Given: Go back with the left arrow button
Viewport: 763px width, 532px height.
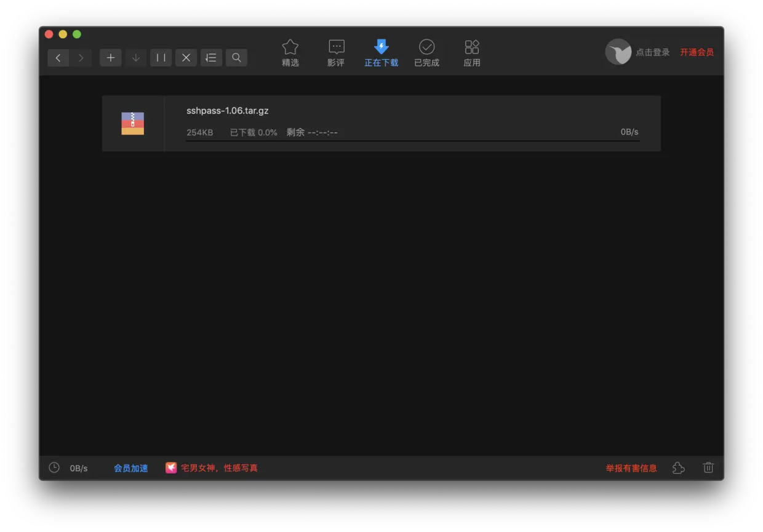Looking at the screenshot, I should (58, 58).
